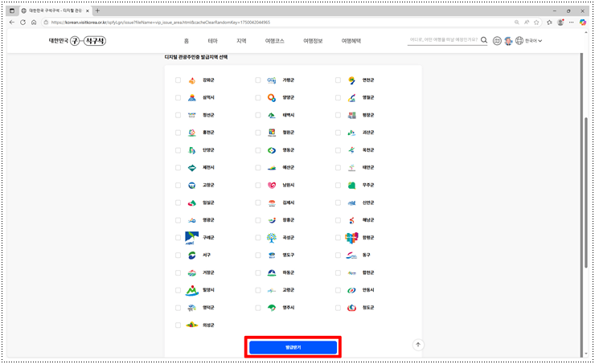Check the 영도구 checkbox
This screenshot has height=364, width=595.
258,256
